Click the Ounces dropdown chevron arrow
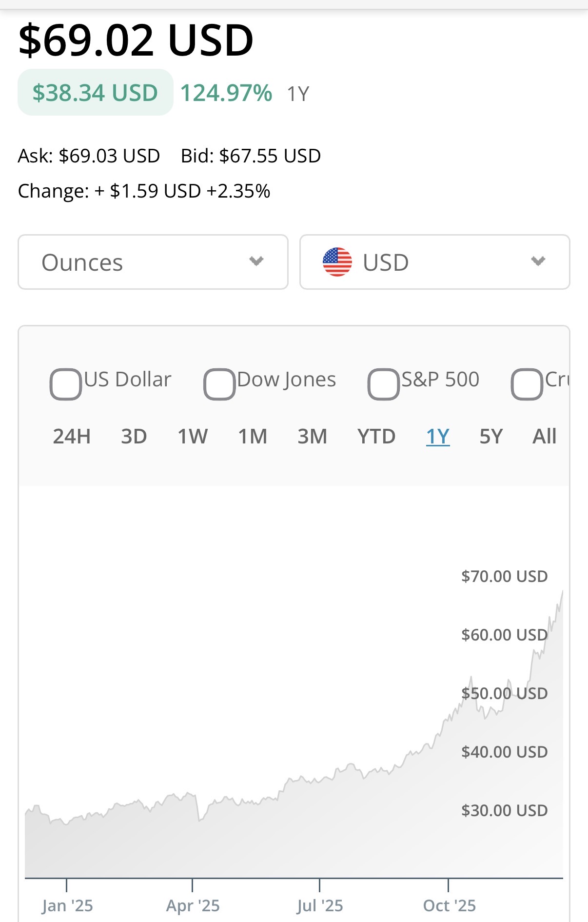Screen dimensions: 588x922 (x=256, y=261)
